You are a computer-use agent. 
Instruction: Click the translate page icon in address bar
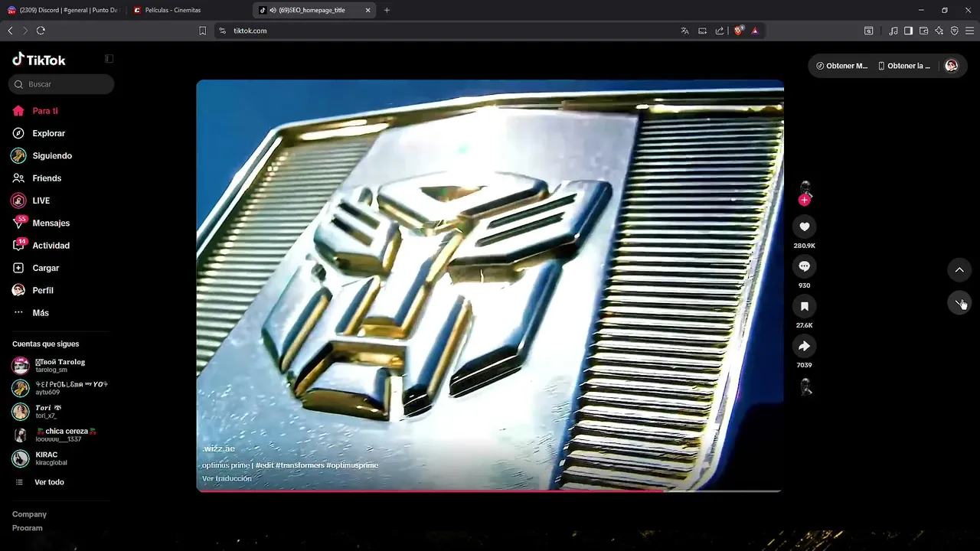[x=685, y=31]
